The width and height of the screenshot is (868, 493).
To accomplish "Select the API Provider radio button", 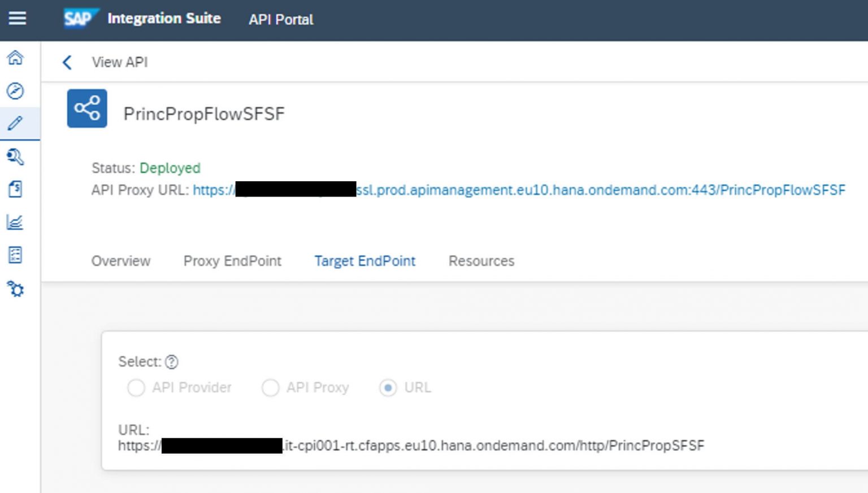I will [136, 388].
